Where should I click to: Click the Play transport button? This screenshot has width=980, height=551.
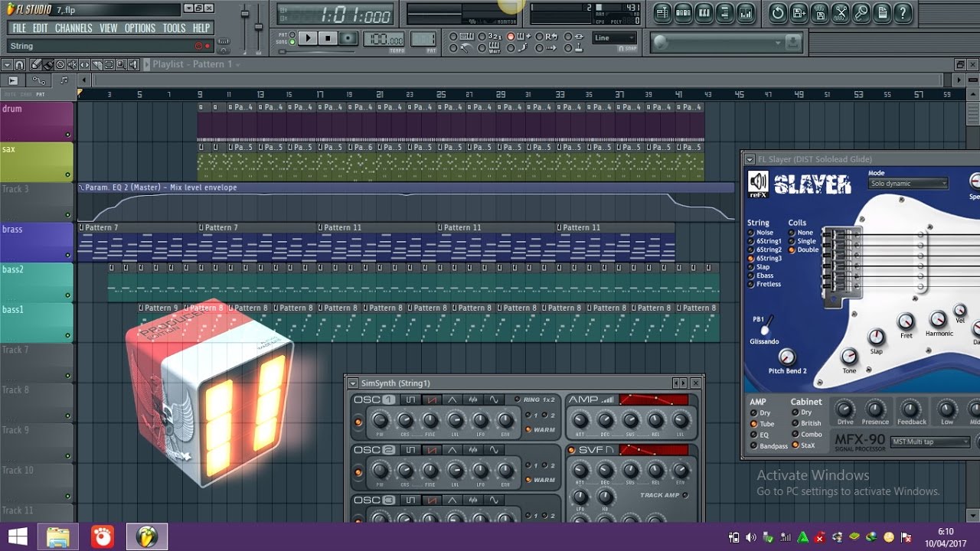[x=308, y=38]
